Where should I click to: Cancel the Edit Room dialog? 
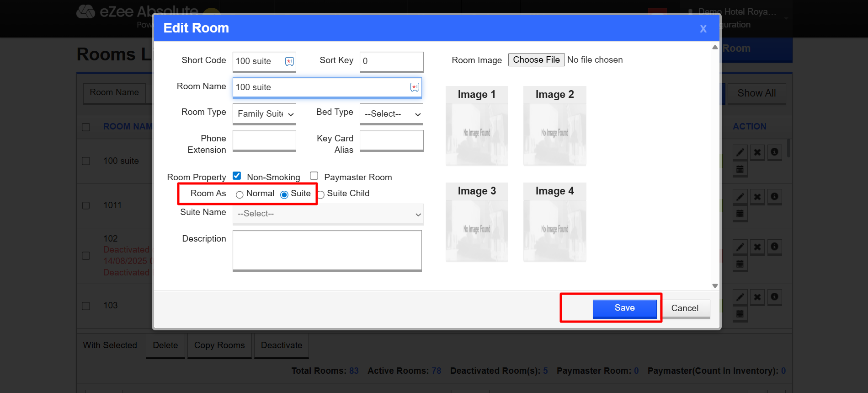[685, 308]
